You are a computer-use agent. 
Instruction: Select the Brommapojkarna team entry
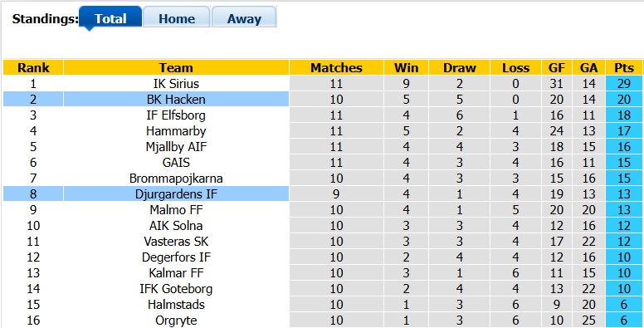(176, 179)
